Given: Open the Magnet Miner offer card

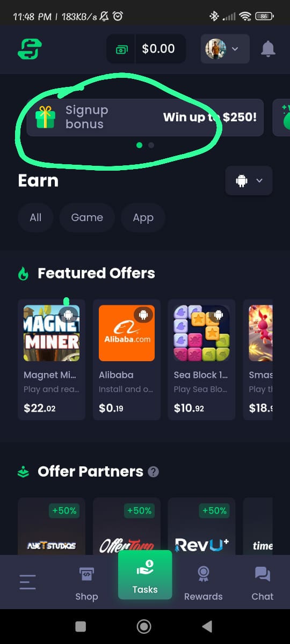Looking at the screenshot, I should 52,360.
